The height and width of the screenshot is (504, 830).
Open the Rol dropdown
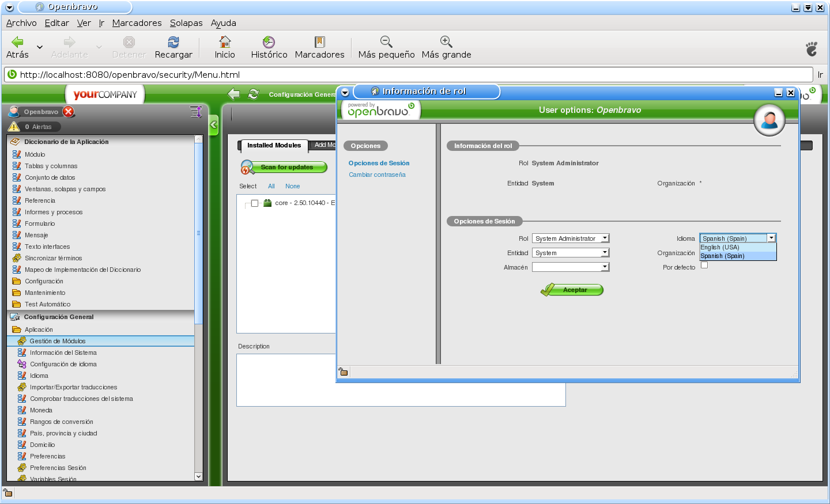pos(570,238)
